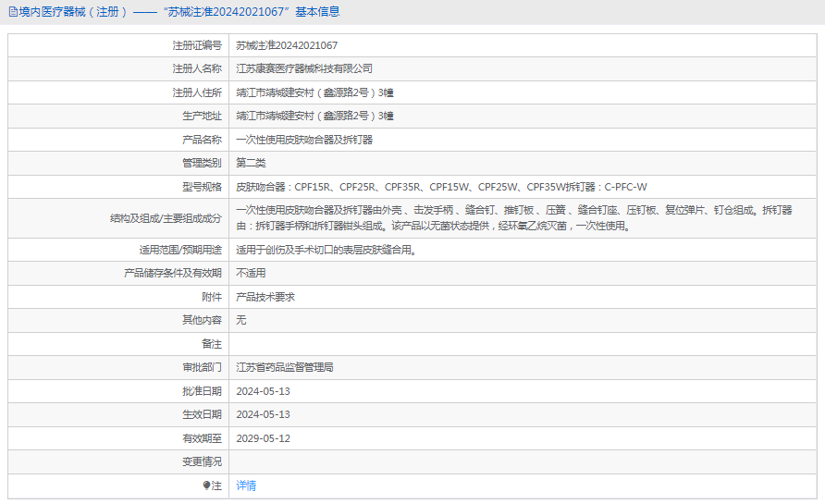Click the 有效期至 label
The height and width of the screenshot is (504, 825).
point(202,438)
